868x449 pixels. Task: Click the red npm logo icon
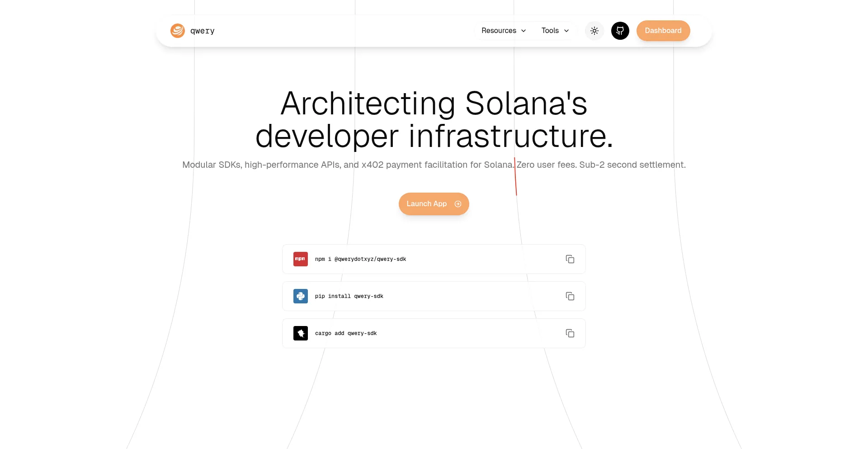click(x=301, y=259)
